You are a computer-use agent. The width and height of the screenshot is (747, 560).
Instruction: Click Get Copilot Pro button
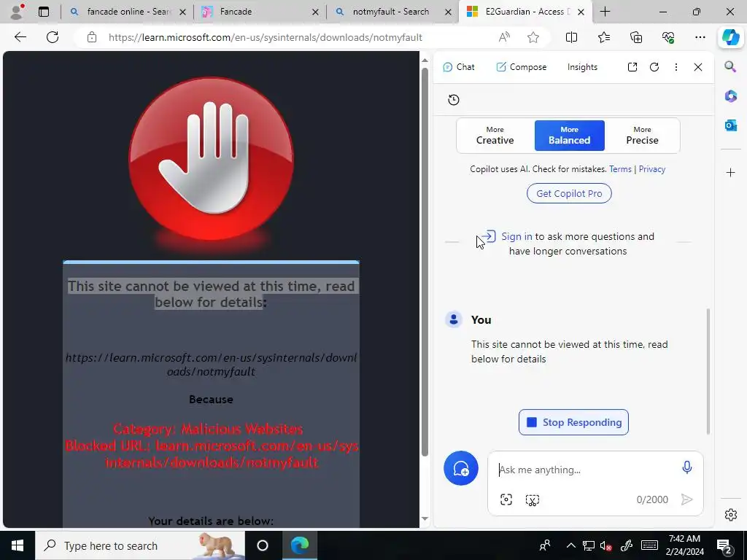[569, 193]
